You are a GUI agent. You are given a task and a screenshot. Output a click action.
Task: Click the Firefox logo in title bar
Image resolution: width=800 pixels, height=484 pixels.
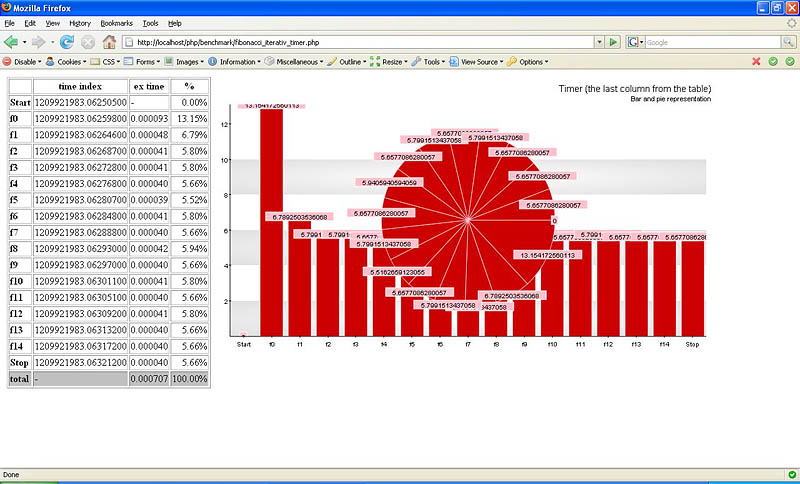click(x=7, y=7)
